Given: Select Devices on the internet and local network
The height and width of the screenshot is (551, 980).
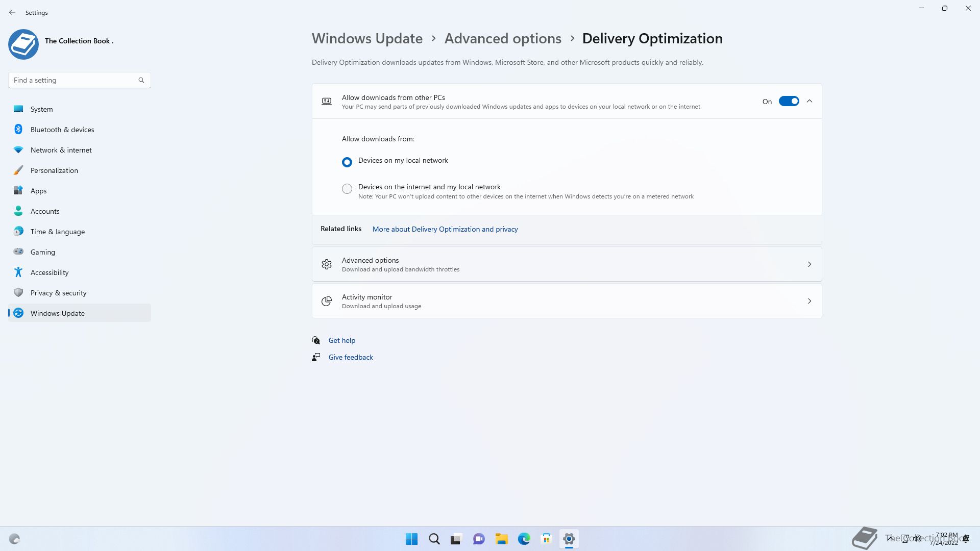Looking at the screenshot, I should click(347, 189).
